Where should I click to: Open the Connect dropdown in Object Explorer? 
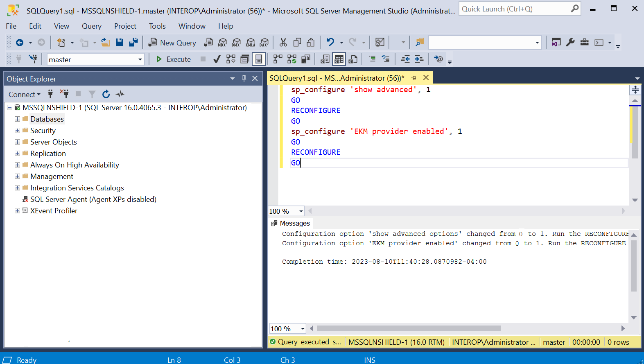25,94
